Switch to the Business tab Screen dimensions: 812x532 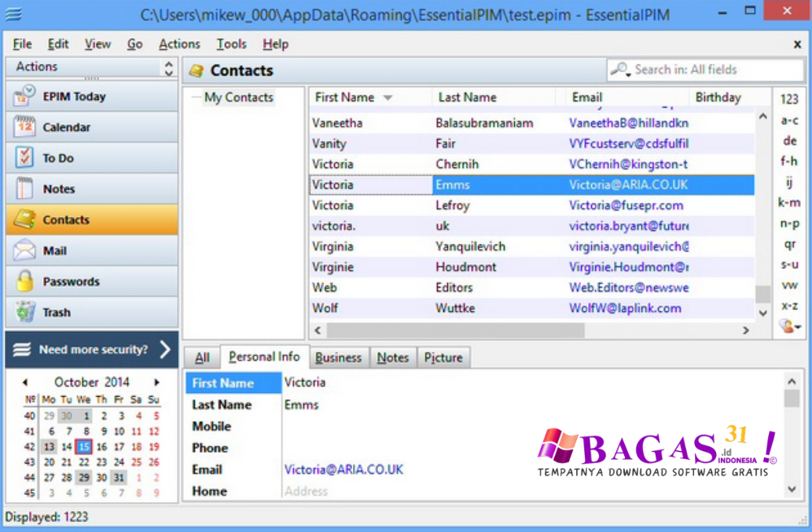coord(338,358)
